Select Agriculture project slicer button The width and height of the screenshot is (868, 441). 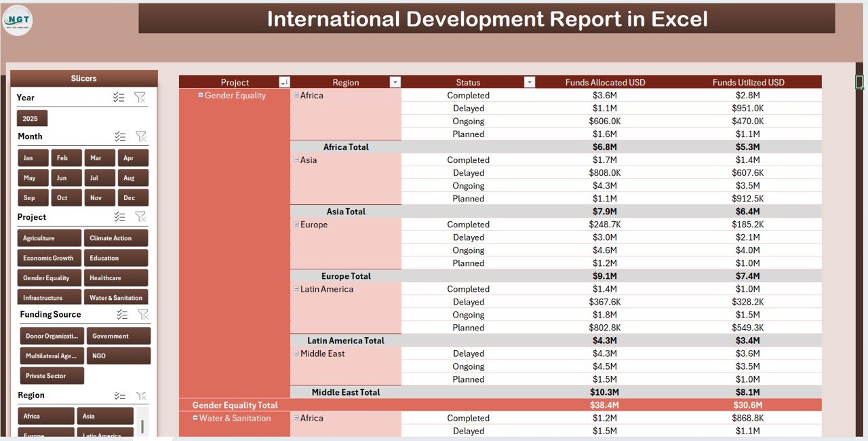point(50,238)
